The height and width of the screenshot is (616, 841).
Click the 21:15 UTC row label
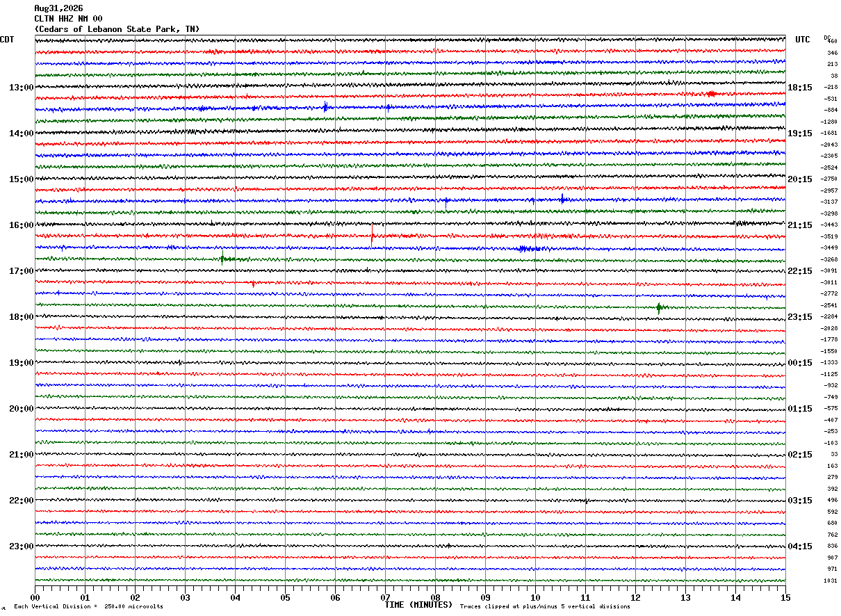[x=800, y=225]
